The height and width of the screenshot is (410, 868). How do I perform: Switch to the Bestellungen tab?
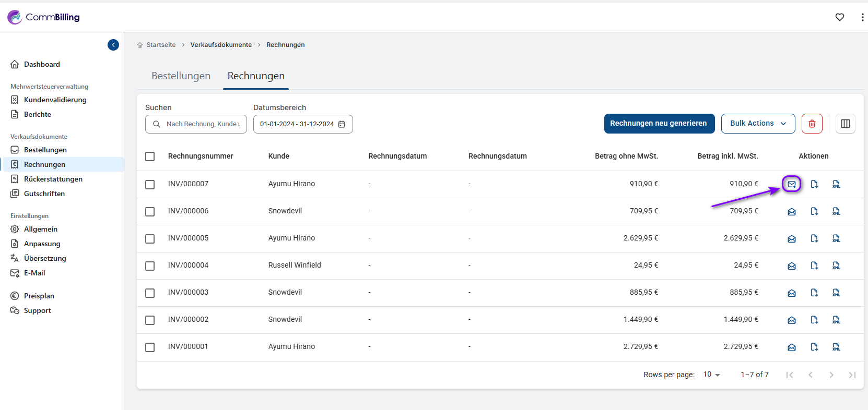[x=181, y=76]
